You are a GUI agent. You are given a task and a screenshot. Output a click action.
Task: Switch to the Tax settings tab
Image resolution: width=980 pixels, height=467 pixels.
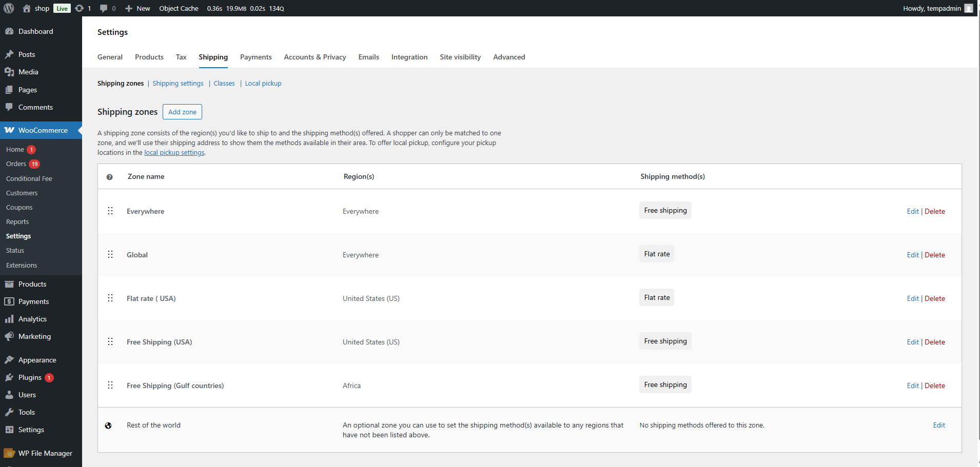(181, 57)
